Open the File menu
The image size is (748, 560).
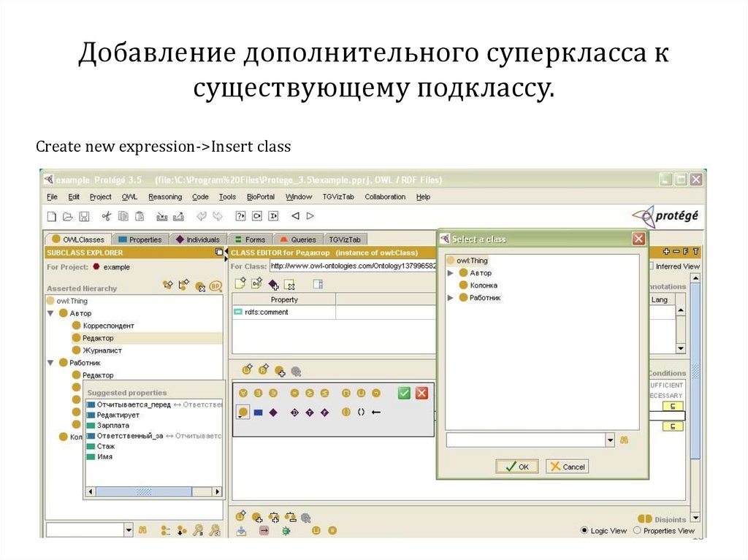click(52, 196)
